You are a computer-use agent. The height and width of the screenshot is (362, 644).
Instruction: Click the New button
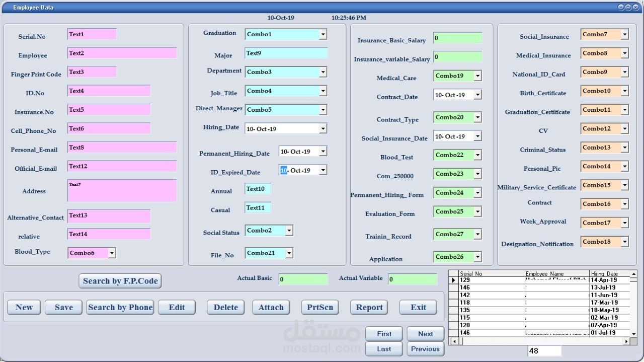24,308
